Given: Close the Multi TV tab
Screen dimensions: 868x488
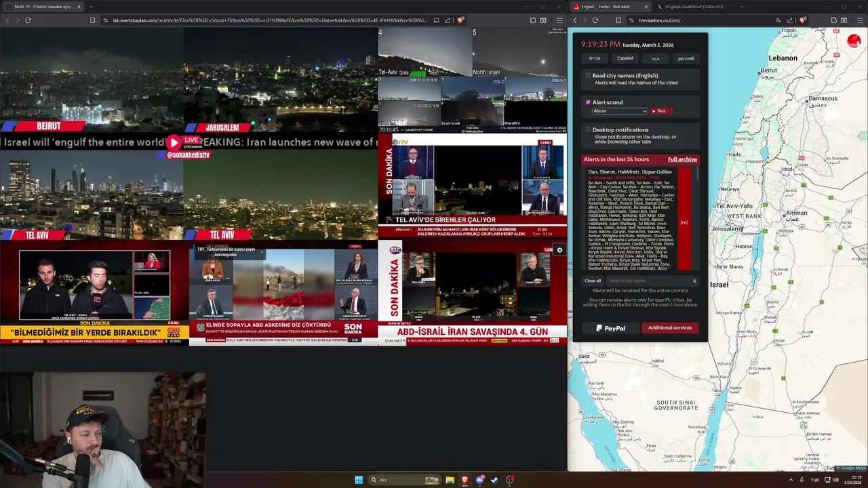Looking at the screenshot, I should pyautogui.click(x=79, y=7).
